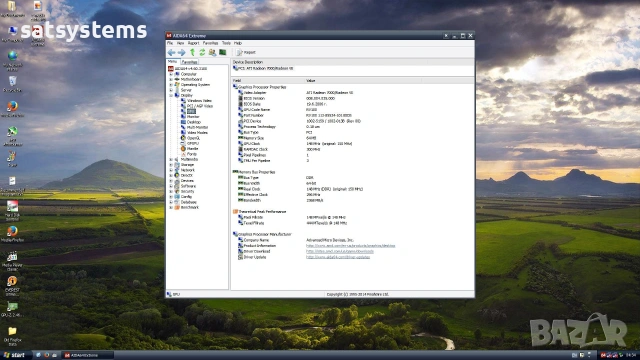The width and height of the screenshot is (640, 360).
Task: Click the Field column header
Action: click(268, 81)
